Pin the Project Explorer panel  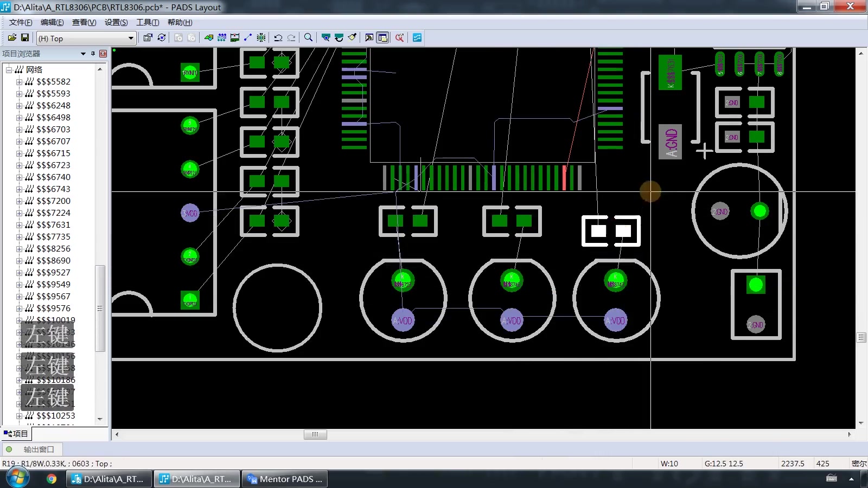(x=93, y=54)
